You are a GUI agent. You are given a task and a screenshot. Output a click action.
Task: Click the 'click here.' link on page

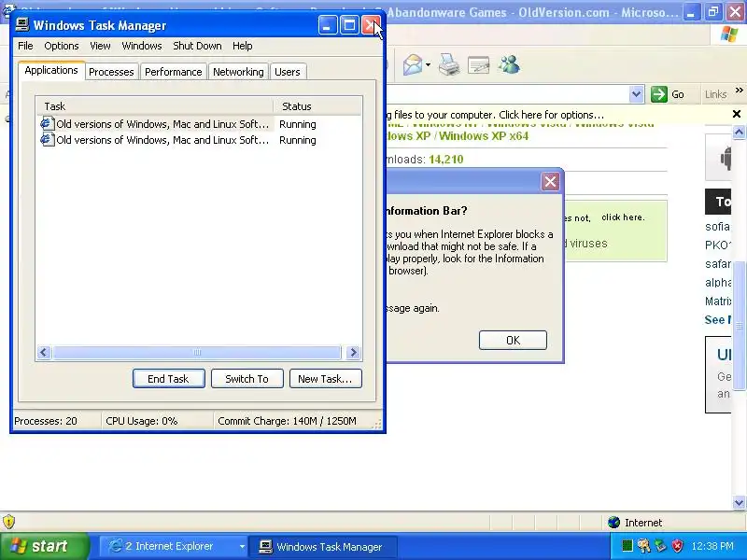click(x=623, y=217)
